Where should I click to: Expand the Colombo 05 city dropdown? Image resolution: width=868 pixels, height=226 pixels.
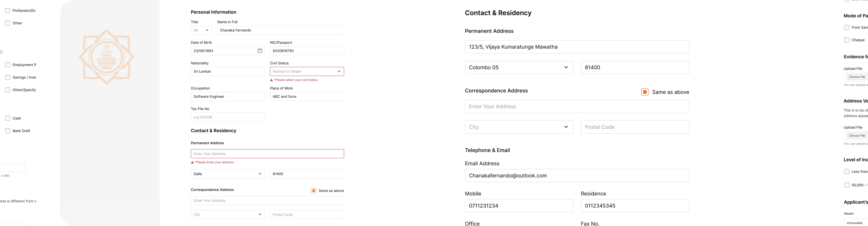[519, 67]
